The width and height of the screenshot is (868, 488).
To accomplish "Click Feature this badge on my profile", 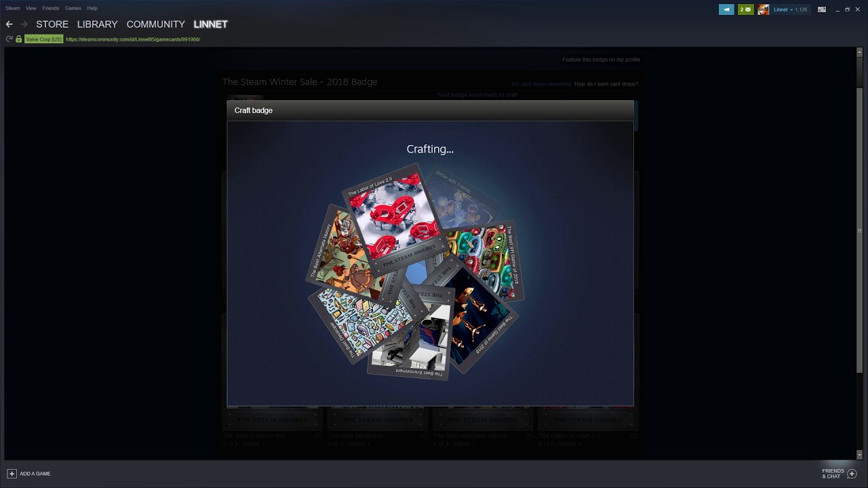I will click(x=601, y=60).
